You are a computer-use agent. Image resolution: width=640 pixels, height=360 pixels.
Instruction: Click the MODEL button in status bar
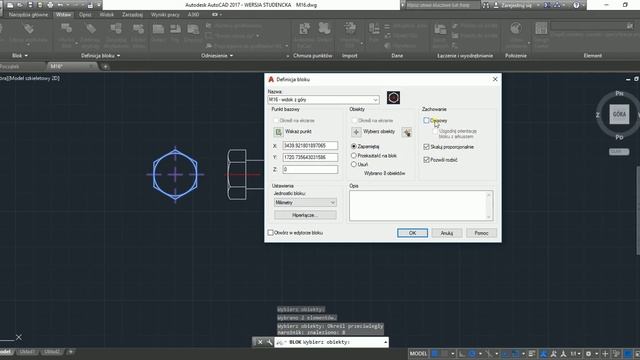tap(418, 353)
